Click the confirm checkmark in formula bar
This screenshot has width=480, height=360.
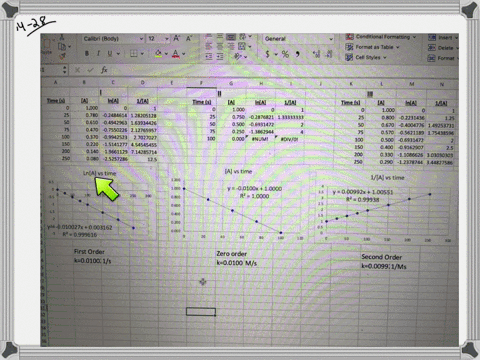[x=90, y=70]
